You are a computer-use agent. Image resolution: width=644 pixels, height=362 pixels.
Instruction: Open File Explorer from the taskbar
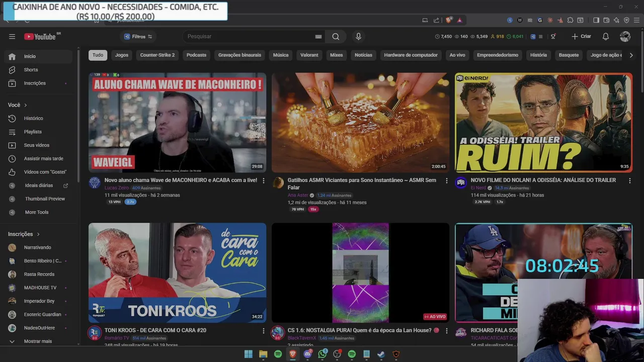(x=263, y=354)
